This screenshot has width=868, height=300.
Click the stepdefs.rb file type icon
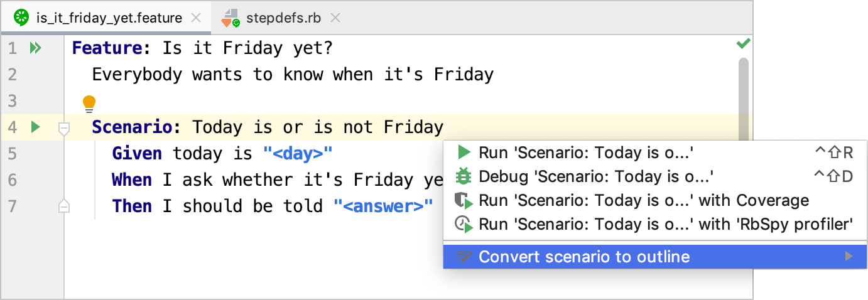tap(231, 18)
